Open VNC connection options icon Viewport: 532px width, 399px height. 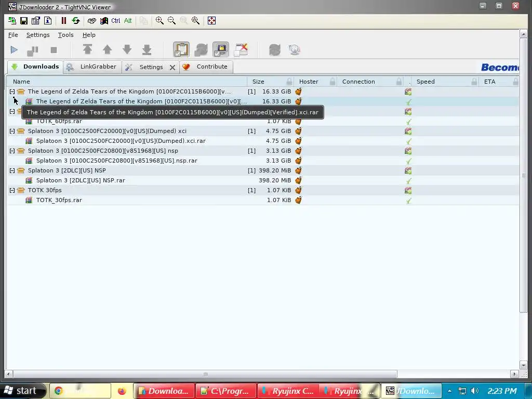point(36,21)
